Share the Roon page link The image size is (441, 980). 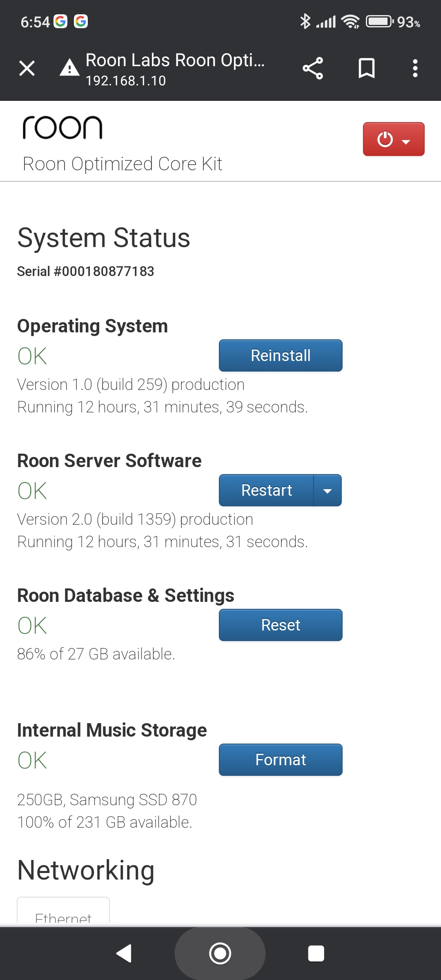pyautogui.click(x=313, y=68)
